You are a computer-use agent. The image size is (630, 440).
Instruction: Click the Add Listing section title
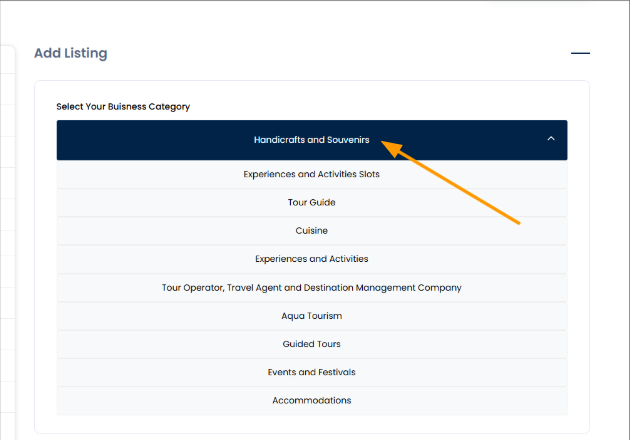coord(71,53)
